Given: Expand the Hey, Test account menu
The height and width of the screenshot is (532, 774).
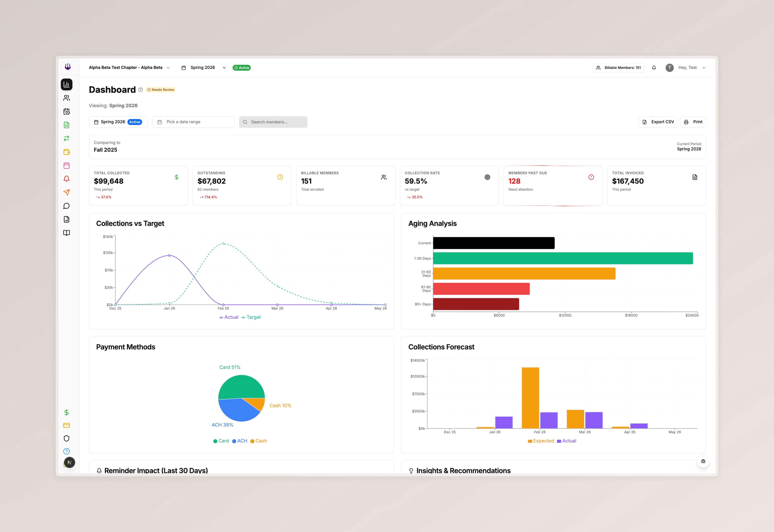Looking at the screenshot, I should 704,67.
